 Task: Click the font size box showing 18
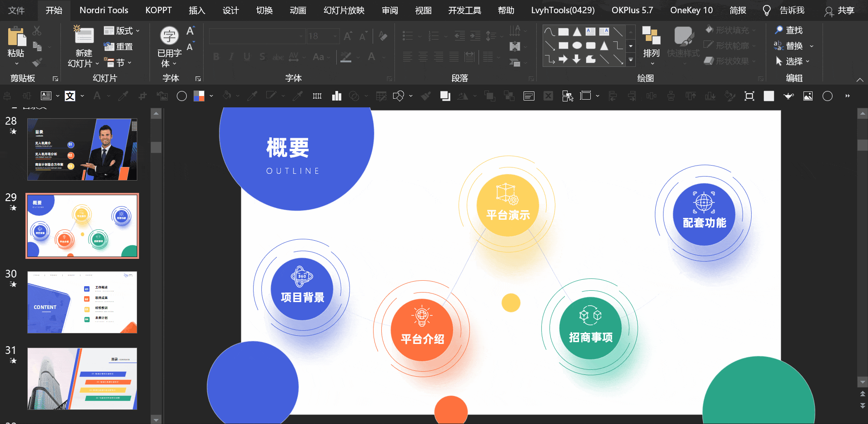(323, 36)
